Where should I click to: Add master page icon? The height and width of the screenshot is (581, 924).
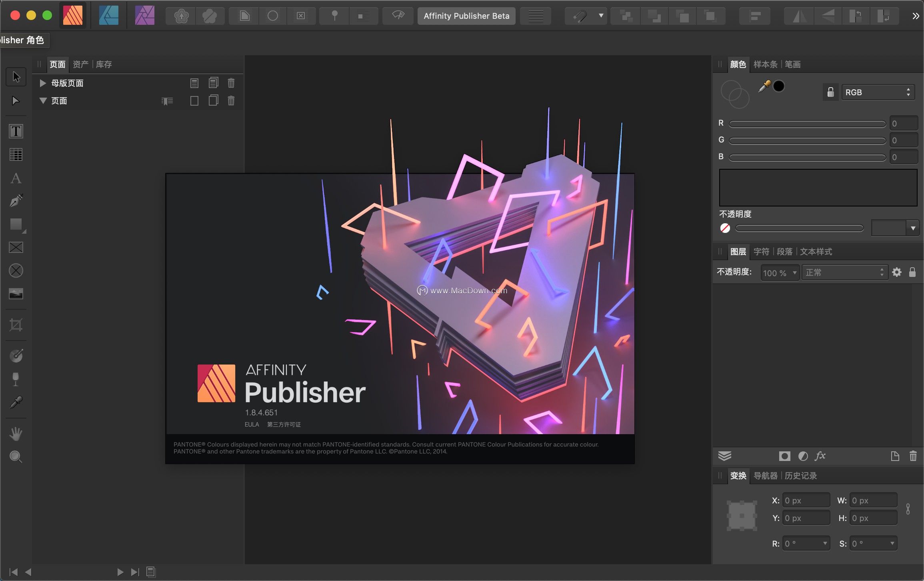click(x=194, y=83)
